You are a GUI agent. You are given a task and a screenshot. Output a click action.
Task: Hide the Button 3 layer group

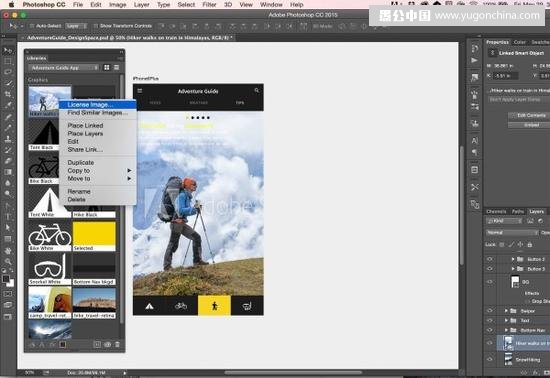point(490,269)
